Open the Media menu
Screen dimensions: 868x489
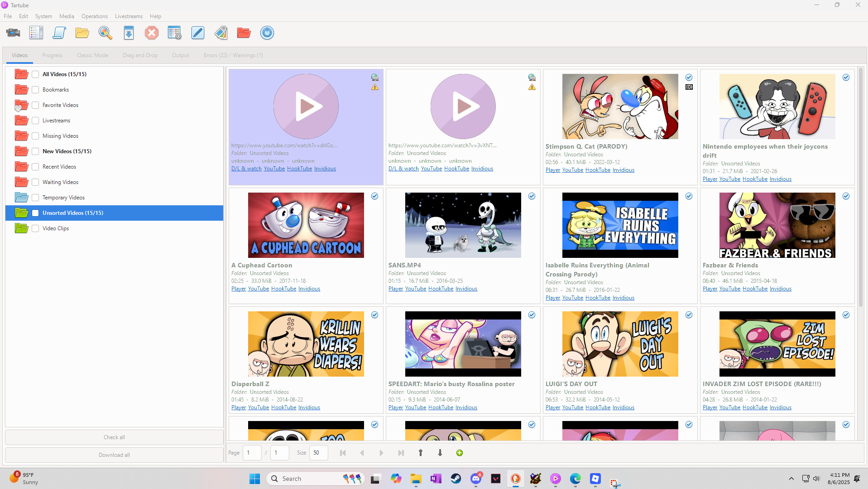point(67,16)
